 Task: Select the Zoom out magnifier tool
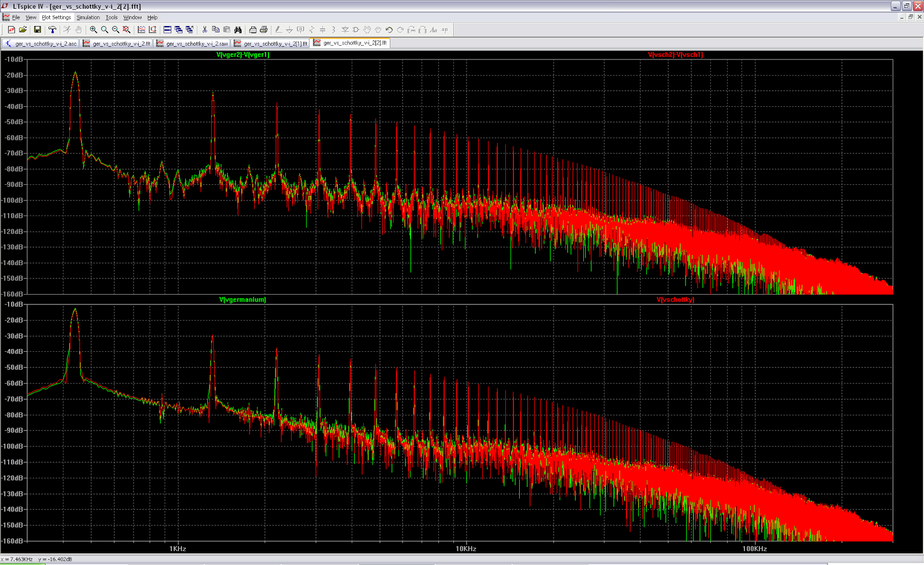tap(115, 29)
